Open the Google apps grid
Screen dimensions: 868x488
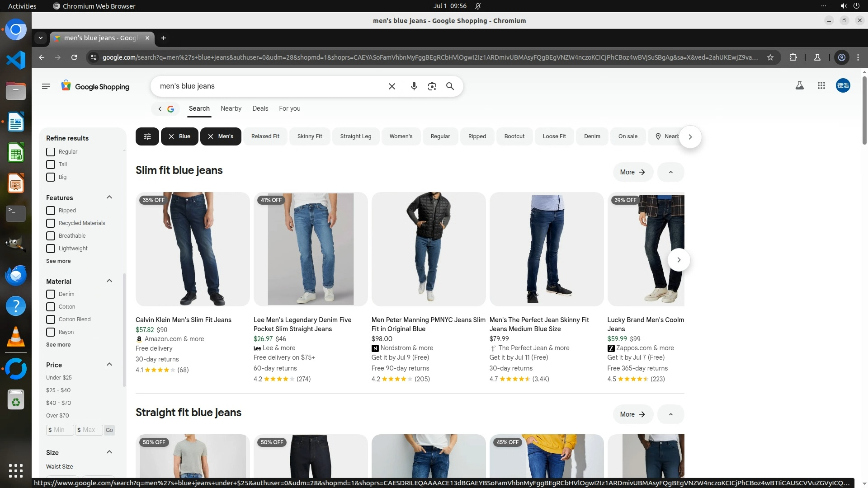(x=821, y=85)
